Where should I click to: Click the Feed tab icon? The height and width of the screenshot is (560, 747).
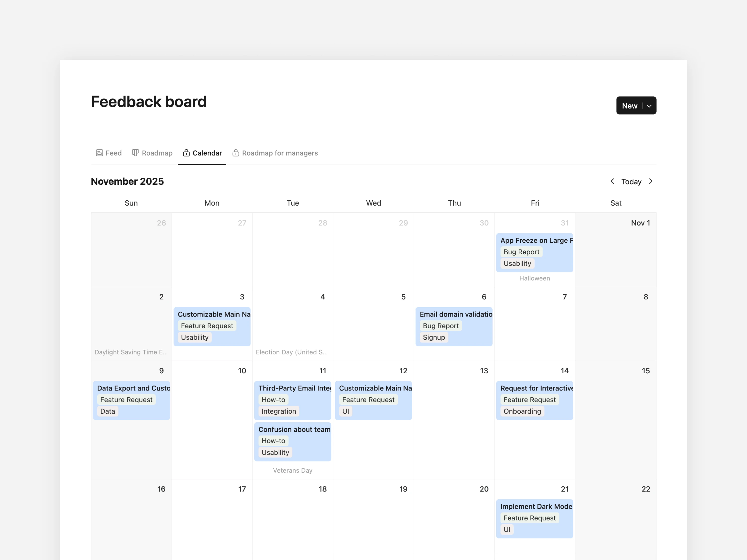99,153
